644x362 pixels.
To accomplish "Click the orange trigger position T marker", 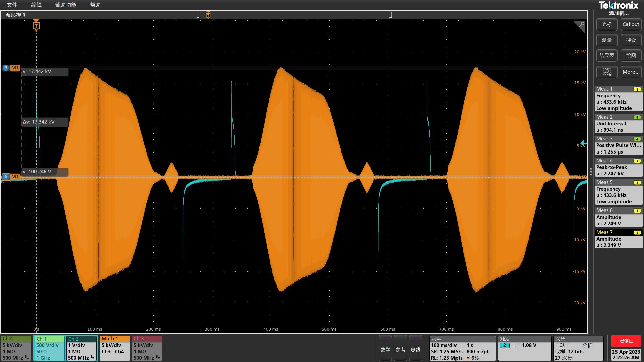I will point(36,26).
